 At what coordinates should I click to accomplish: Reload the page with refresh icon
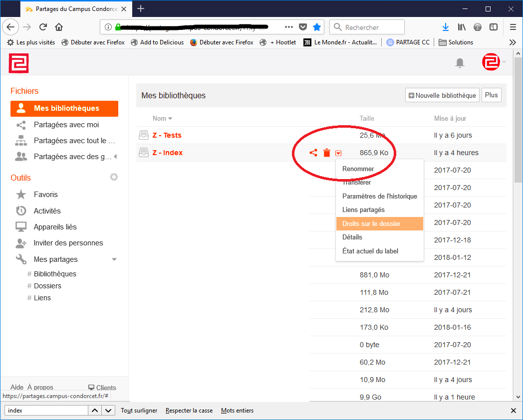click(43, 27)
